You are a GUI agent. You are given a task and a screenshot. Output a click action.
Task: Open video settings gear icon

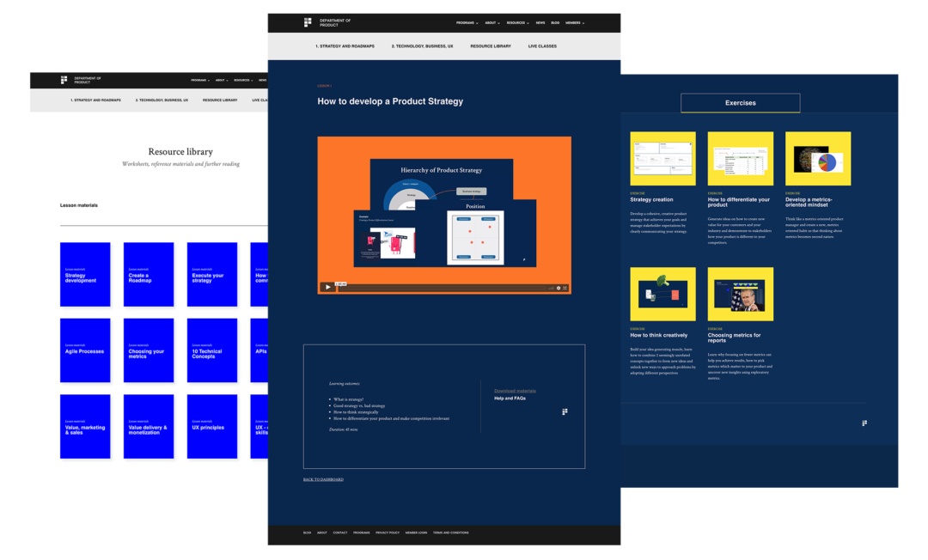[x=559, y=288]
